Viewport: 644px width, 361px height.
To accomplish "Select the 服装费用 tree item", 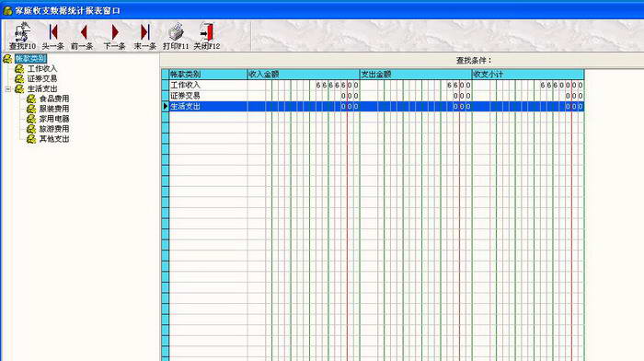I will tap(53, 109).
